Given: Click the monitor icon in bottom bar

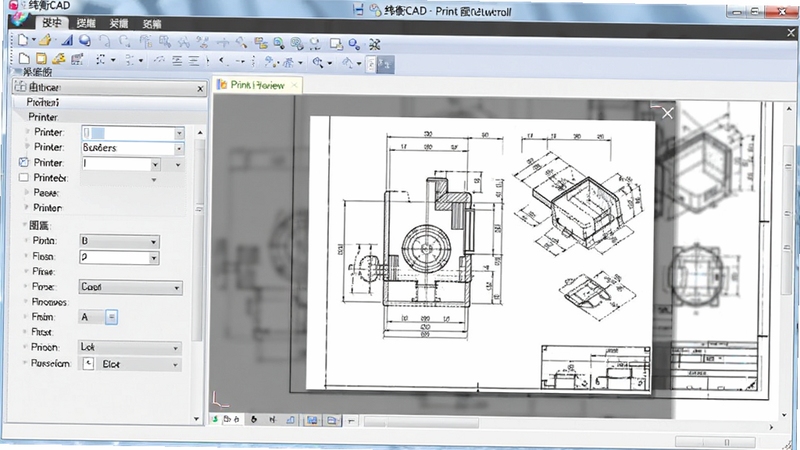Looking at the screenshot, I should click(312, 420).
